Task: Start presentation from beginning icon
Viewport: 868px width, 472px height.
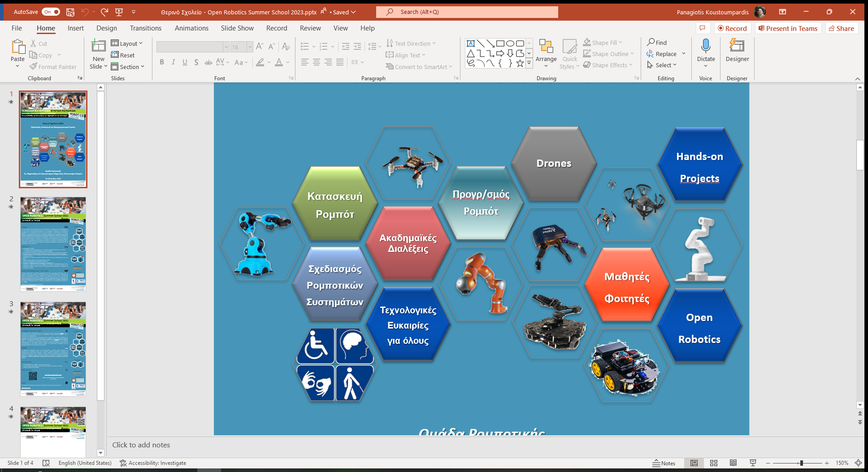Action: pos(119,12)
